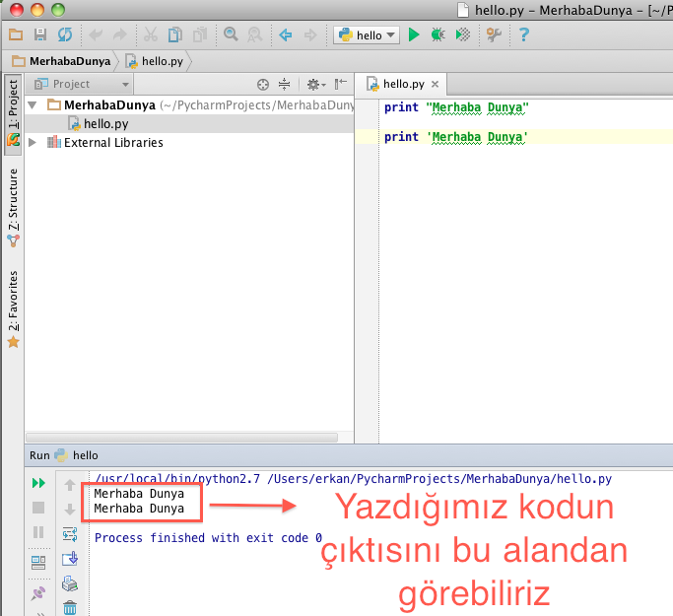The width and height of the screenshot is (673, 616).
Task: Toggle the 7: Structure side tool window
Action: 14,208
